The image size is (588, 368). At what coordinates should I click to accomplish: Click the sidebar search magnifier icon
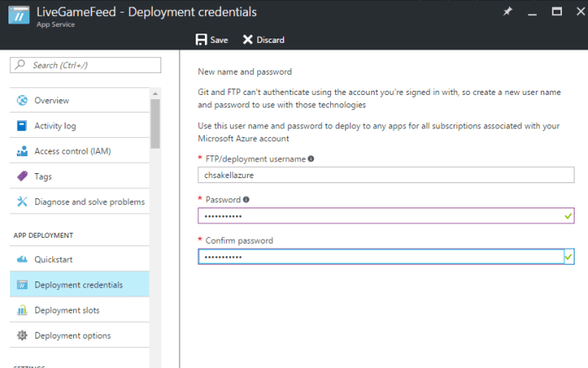click(20, 65)
